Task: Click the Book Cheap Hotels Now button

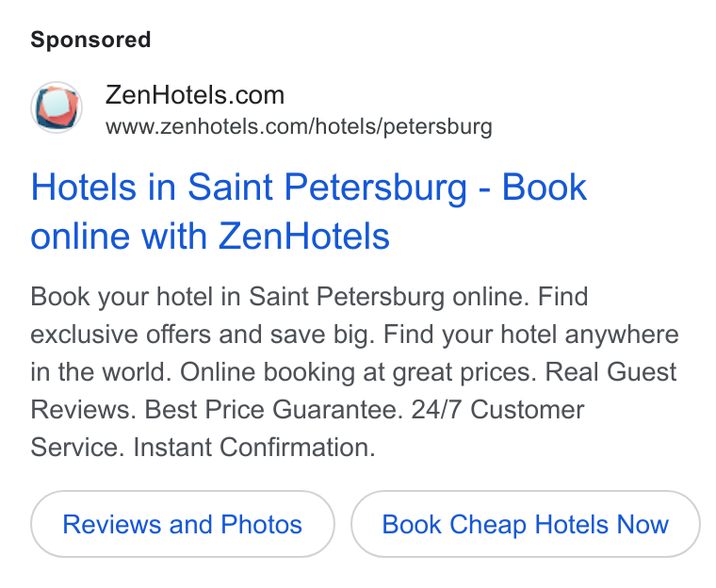Action: pyautogui.click(x=526, y=524)
